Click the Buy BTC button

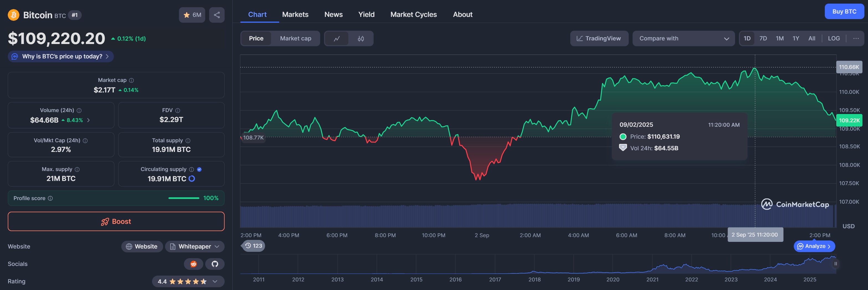click(844, 11)
